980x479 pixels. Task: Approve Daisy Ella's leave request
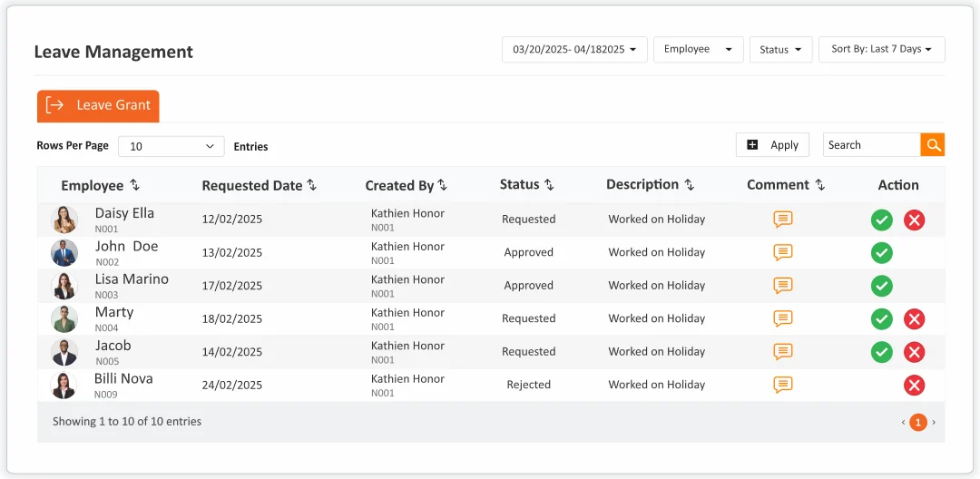pyautogui.click(x=881, y=220)
